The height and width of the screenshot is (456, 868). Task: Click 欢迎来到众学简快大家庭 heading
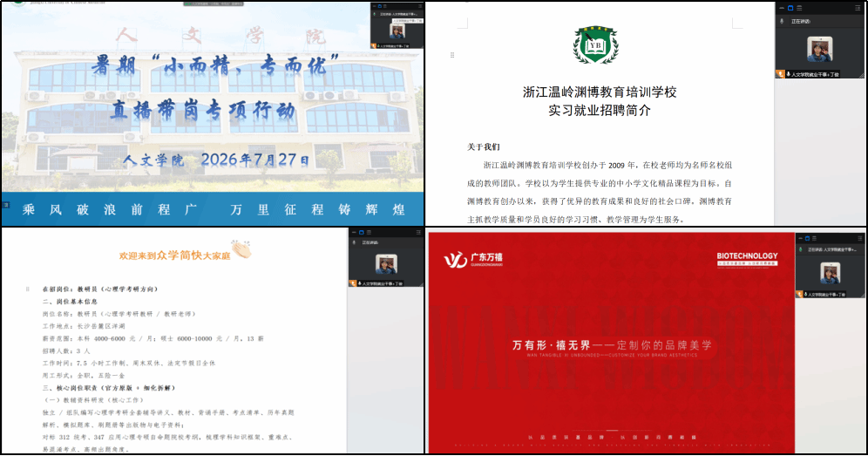coord(174,255)
